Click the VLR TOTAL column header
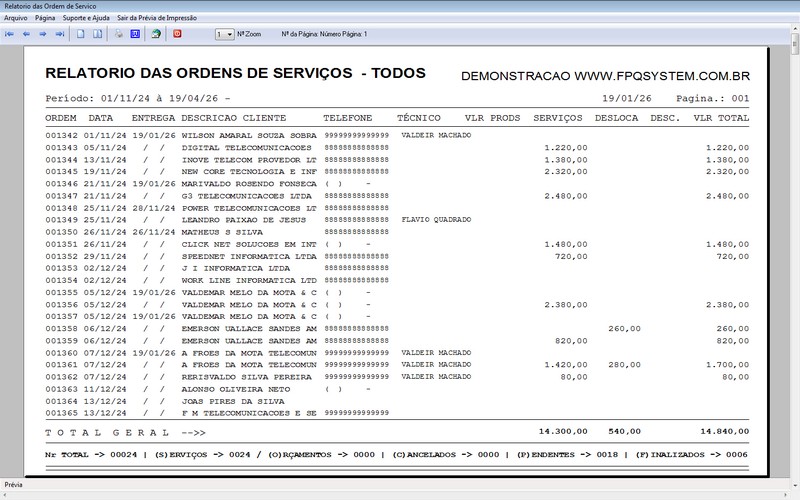This screenshot has width=800, height=500. tap(721, 118)
